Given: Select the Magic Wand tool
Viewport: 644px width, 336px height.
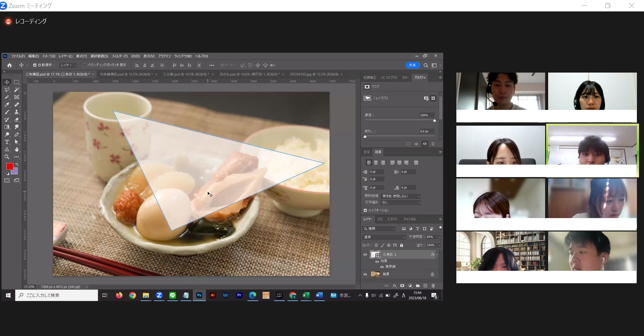Looking at the screenshot, I should coord(16,90).
